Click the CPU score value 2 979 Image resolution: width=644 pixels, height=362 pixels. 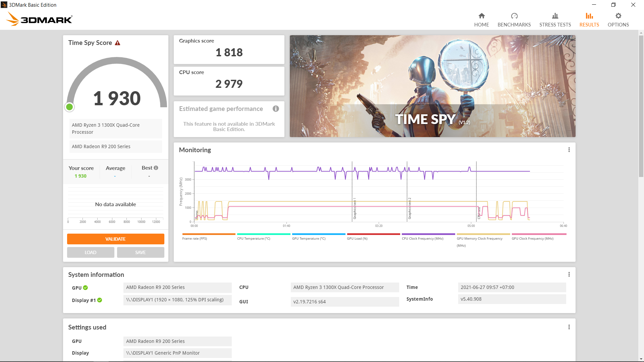click(229, 84)
